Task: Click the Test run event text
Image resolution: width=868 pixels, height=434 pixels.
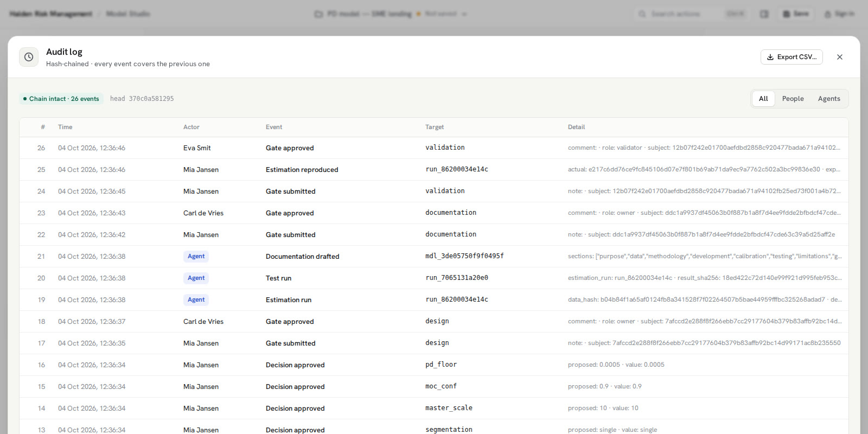Action: coord(278,278)
